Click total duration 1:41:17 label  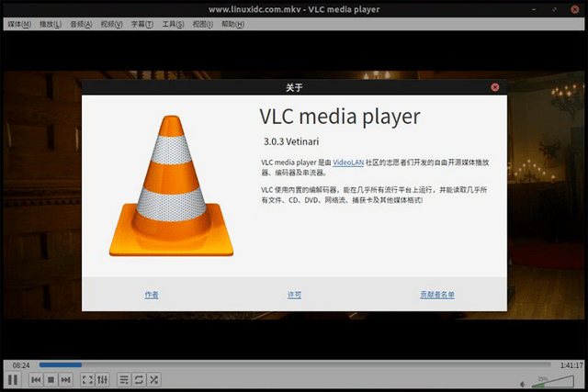[x=571, y=365]
